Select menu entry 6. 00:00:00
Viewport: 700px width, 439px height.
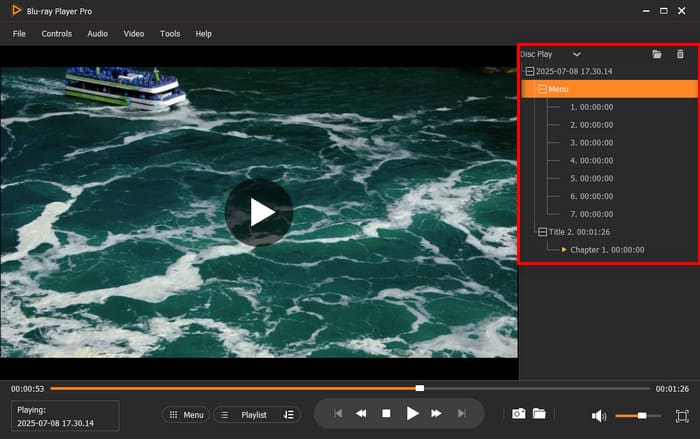592,197
